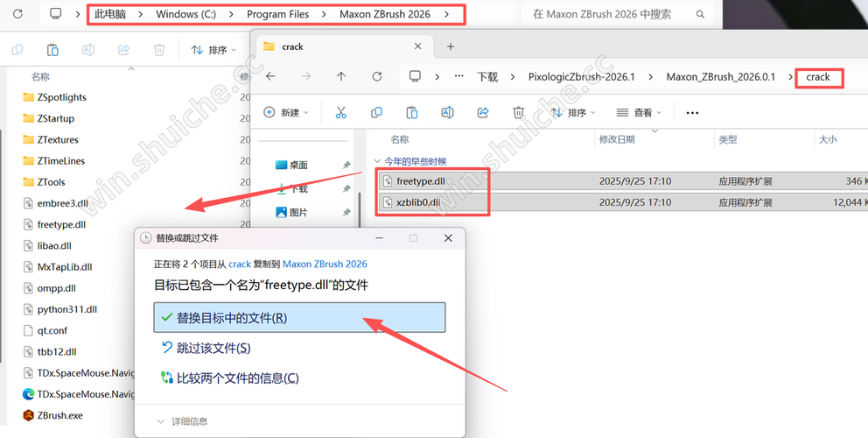Click the delete trash icon in crack window toolbar
The height and width of the screenshot is (438, 868).
pos(518,113)
